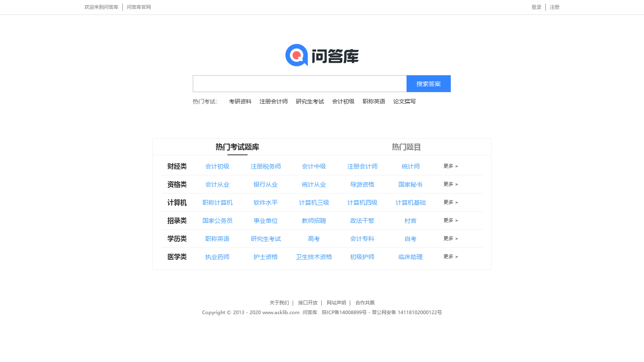Screen dimensions: 644x362
Task: Open 执业药师 question bank
Action: [217, 257]
